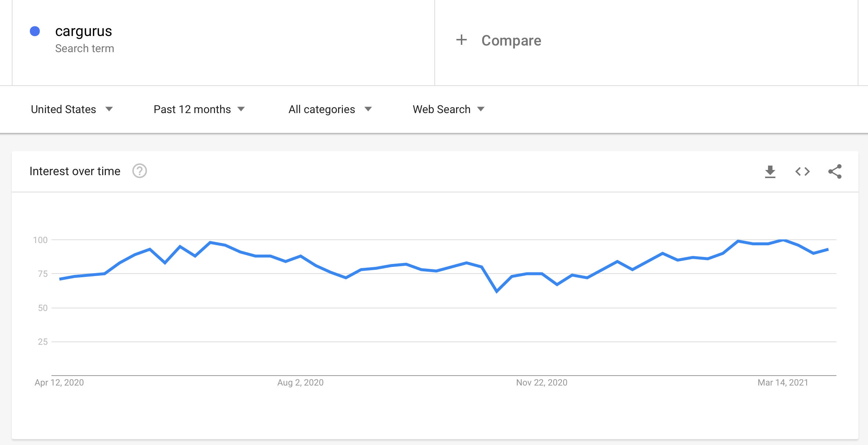Open the United States region dropdown

(x=72, y=109)
